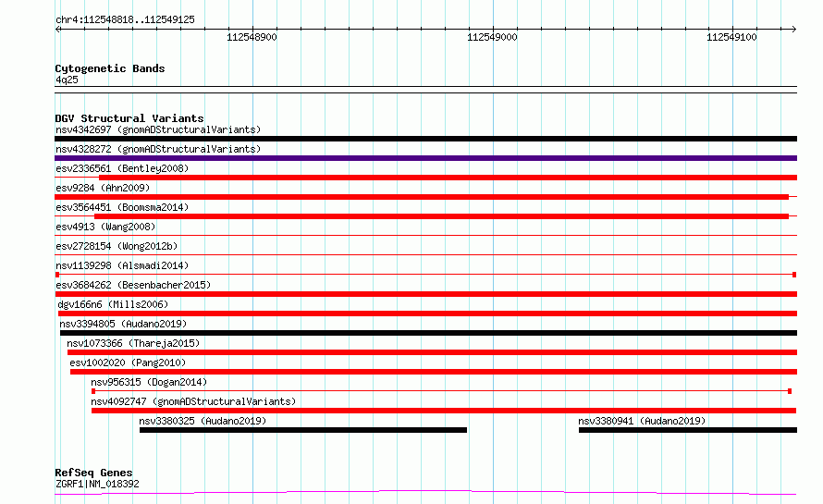Screen dimensions: 823x504
Task: Select dgv166n6 (Mills2006) variant label
Action: (113, 304)
